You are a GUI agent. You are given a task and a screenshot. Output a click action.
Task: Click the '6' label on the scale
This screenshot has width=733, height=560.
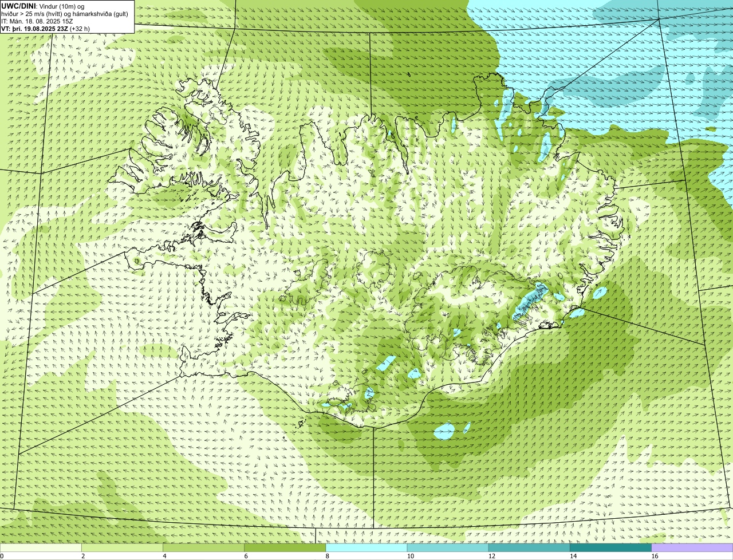246,556
